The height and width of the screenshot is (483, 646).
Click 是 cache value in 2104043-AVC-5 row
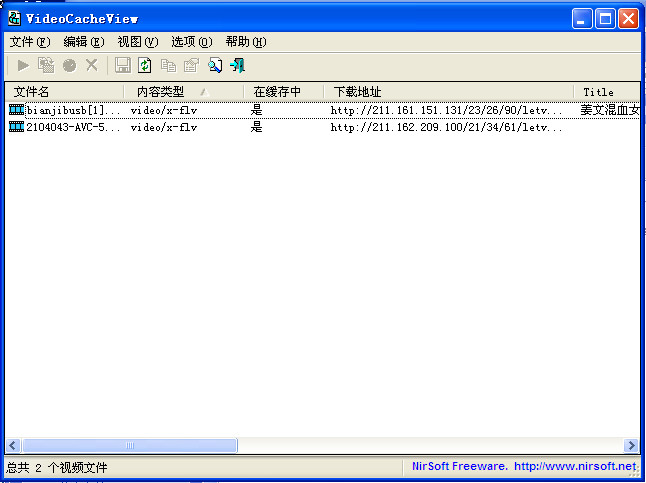(256, 127)
